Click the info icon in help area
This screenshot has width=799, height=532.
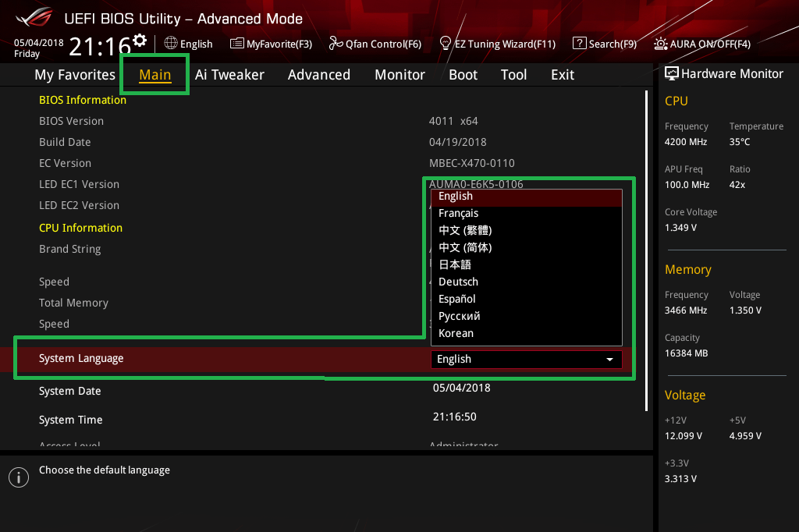[x=19, y=477]
